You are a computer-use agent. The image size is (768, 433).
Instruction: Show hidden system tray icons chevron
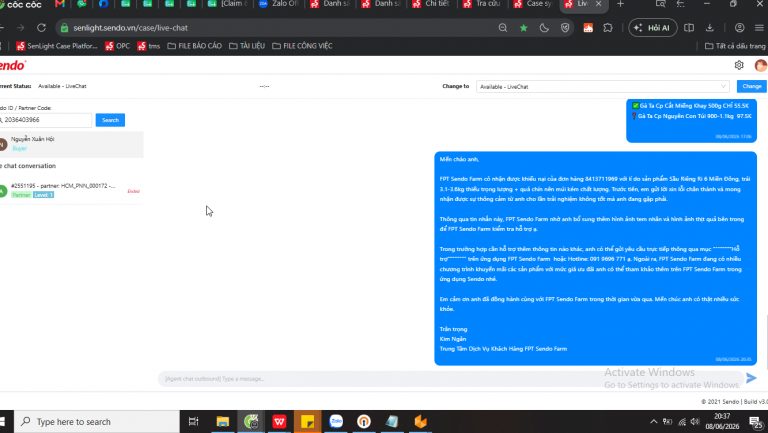tap(654, 422)
